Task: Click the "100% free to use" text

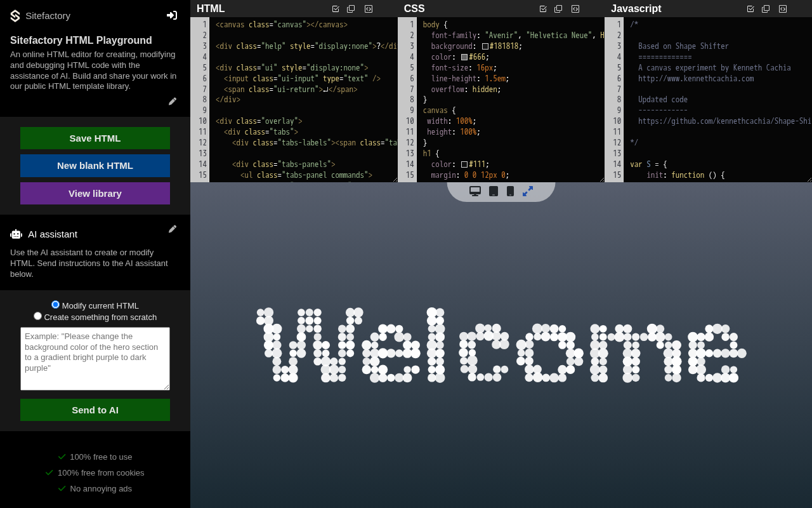Action: (x=101, y=457)
